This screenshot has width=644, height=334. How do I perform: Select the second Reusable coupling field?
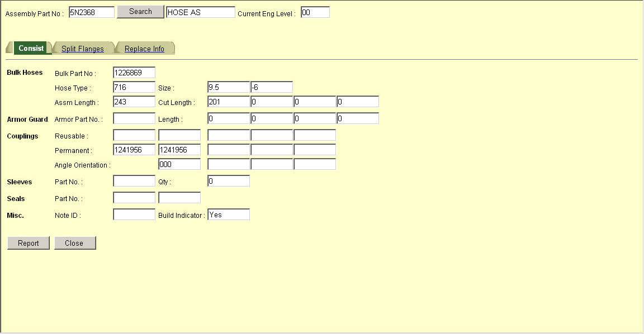(179, 135)
